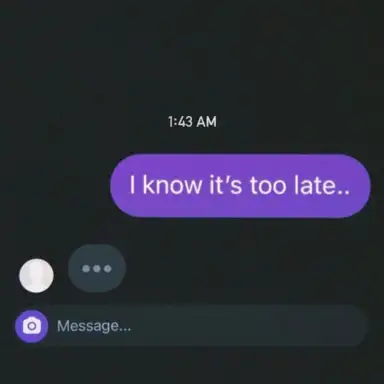
Task: Click the Message... placeholder text
Action: click(94, 326)
